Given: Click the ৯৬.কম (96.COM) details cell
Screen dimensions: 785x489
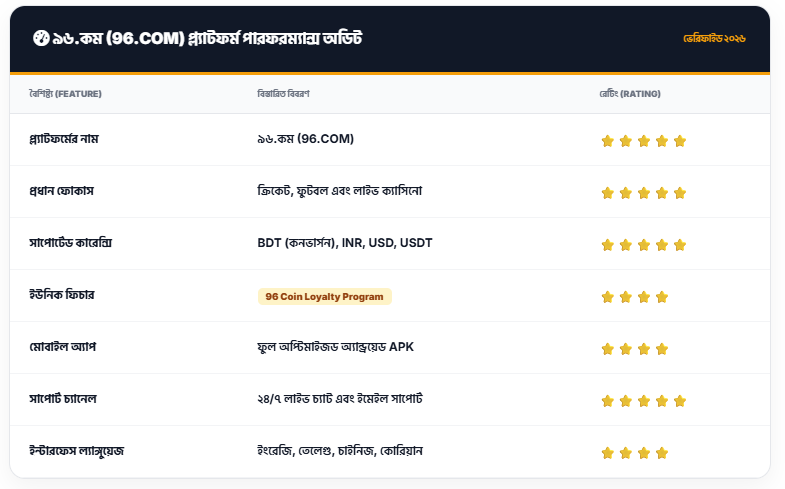Looking at the screenshot, I should [305, 139].
